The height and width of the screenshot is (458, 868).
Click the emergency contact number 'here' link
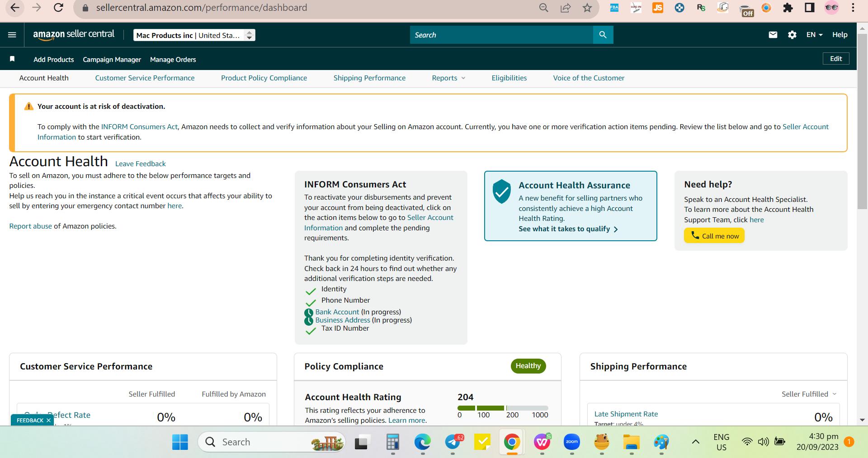tap(175, 206)
